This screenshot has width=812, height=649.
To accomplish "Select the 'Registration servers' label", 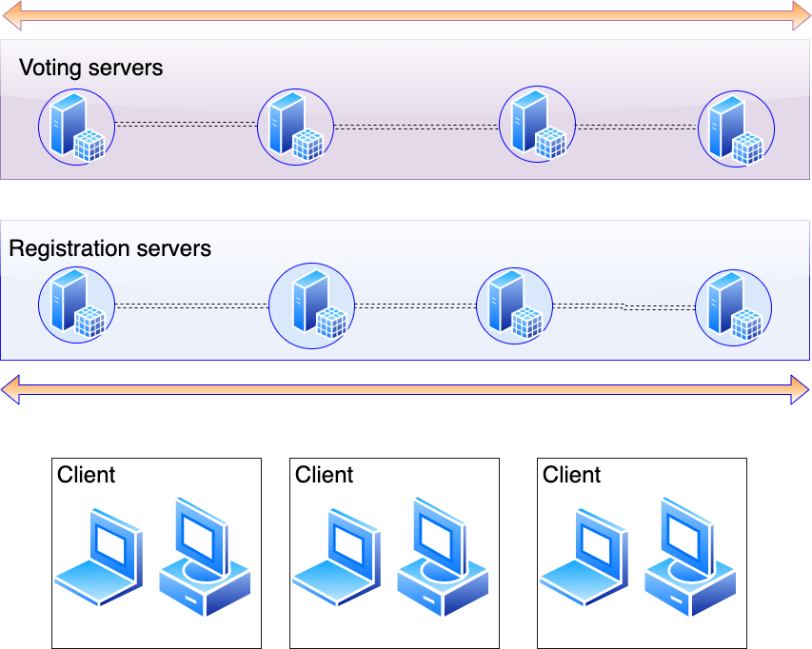I will coord(110,248).
